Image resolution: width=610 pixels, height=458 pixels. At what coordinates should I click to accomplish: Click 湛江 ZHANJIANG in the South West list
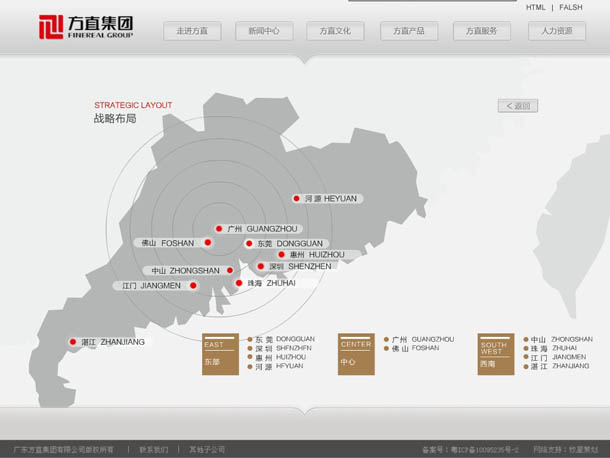click(556, 366)
